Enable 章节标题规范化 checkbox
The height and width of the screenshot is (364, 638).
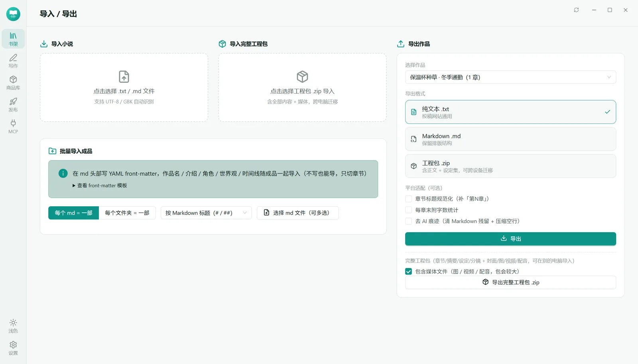pyautogui.click(x=408, y=199)
